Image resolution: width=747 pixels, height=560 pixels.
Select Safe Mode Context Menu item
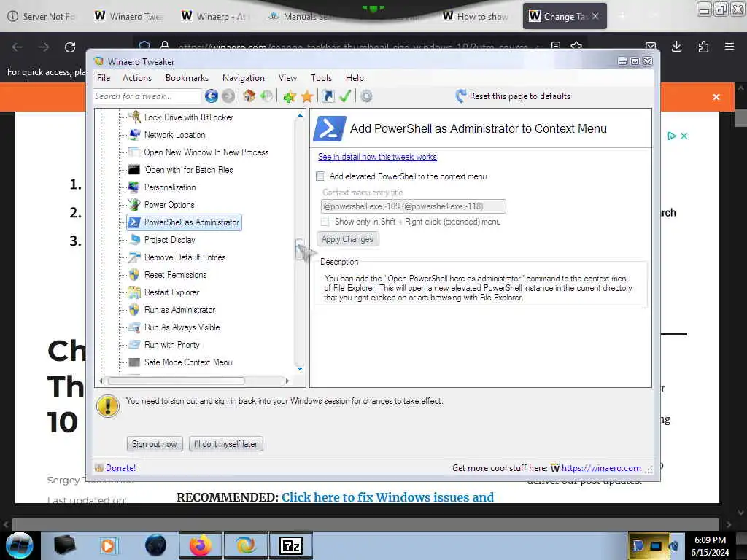coord(188,362)
